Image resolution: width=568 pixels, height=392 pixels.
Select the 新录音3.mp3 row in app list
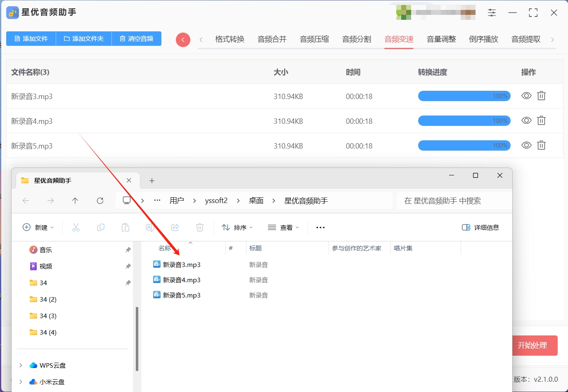click(285, 96)
